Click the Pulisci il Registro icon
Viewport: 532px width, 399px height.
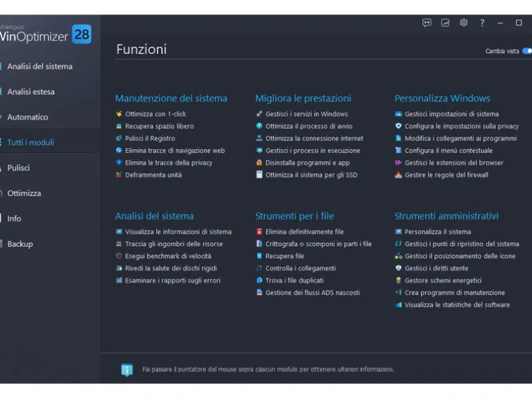tap(119, 138)
